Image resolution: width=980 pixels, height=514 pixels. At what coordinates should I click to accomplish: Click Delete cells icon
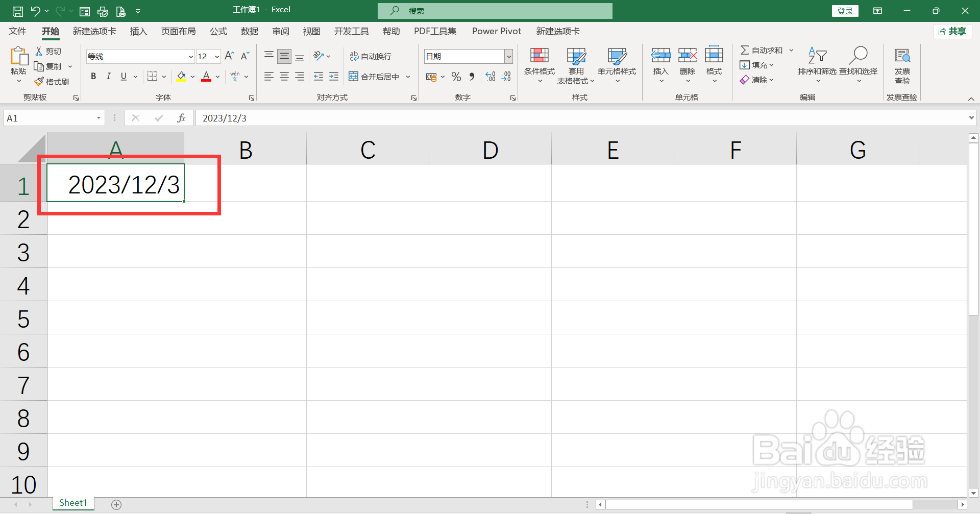point(688,55)
